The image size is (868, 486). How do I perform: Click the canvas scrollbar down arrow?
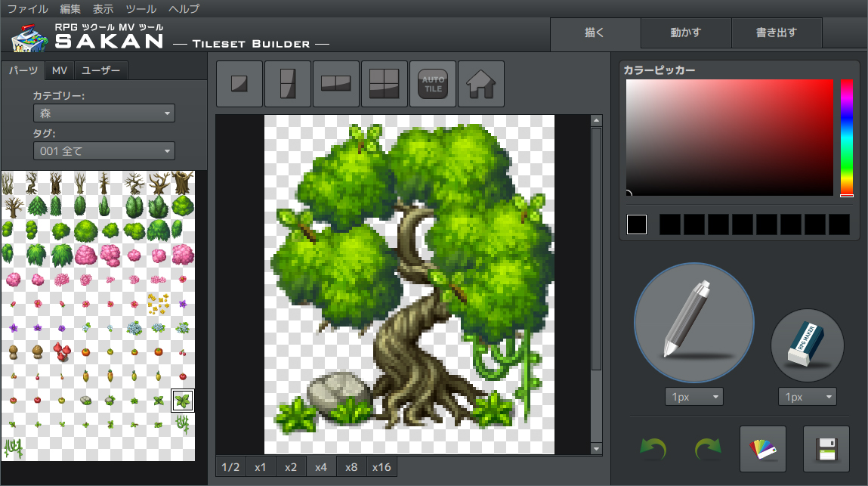tap(596, 448)
